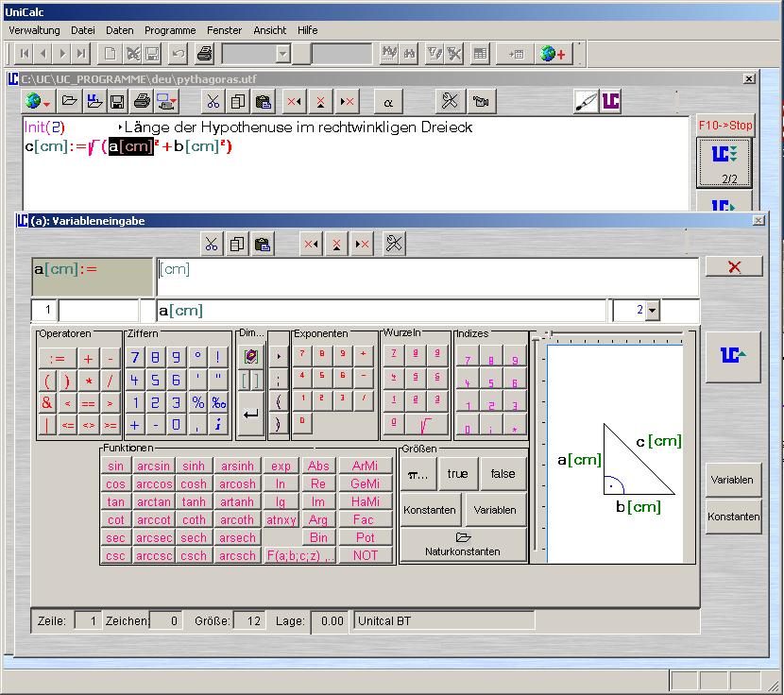Open Naturkonstanten folder button

tap(463, 545)
